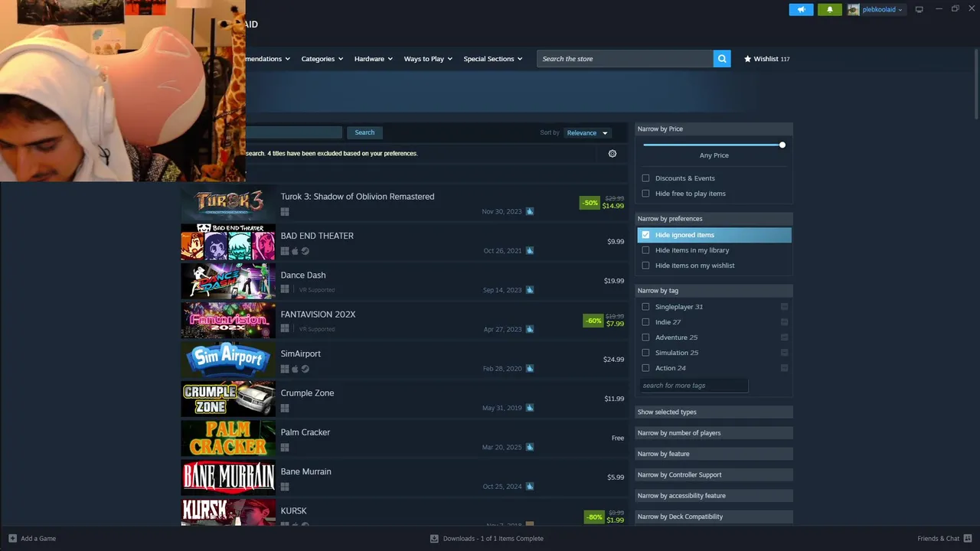Expand Narrow by feature section
980x551 pixels.
(x=714, y=454)
